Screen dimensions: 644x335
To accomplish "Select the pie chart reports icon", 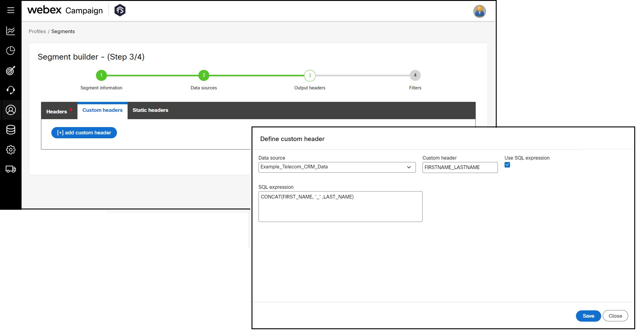I will click(11, 50).
